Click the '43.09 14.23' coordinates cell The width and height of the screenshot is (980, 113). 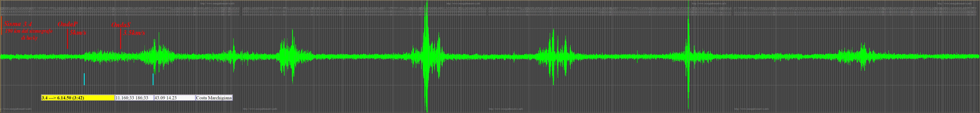[x=175, y=98]
